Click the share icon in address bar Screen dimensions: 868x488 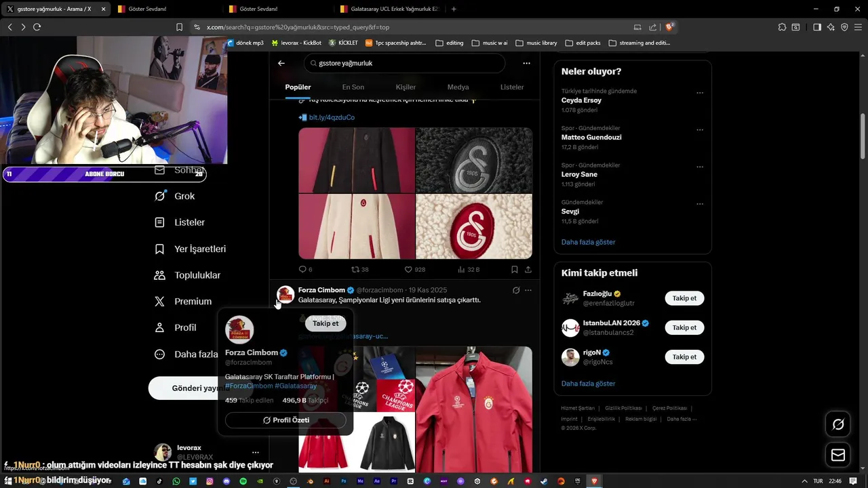652,27
